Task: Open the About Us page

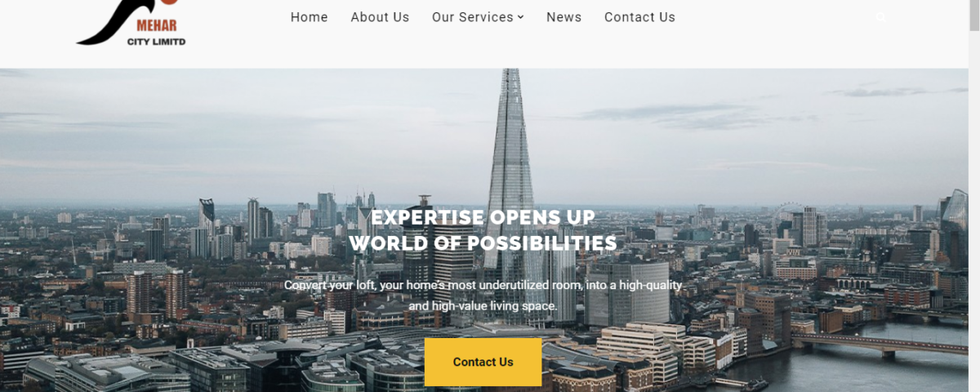Action: [x=380, y=17]
